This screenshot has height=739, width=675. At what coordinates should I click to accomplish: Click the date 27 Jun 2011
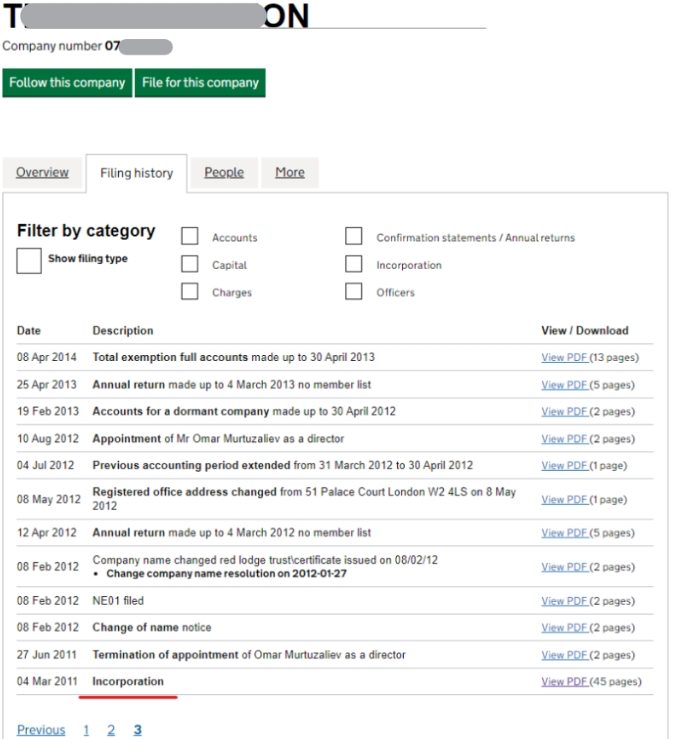(x=47, y=655)
